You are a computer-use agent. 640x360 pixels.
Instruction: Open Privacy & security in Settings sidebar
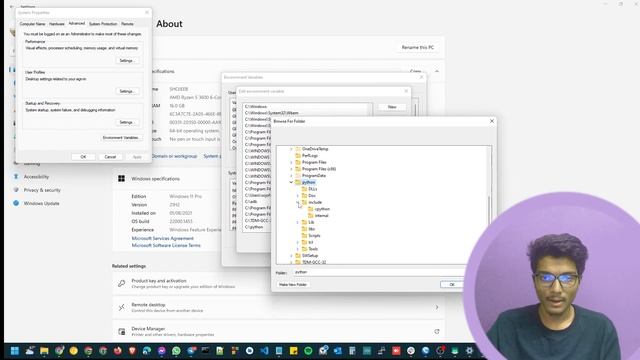(42, 190)
